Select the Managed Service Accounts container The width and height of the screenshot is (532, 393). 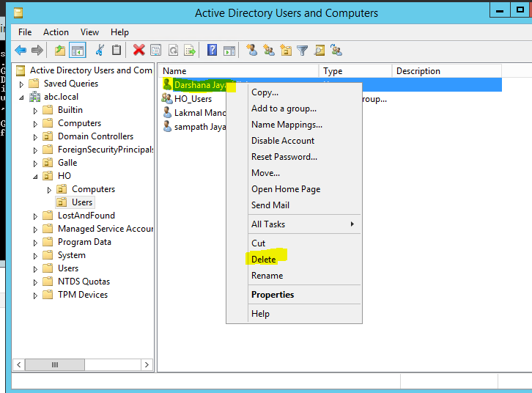tap(106, 229)
